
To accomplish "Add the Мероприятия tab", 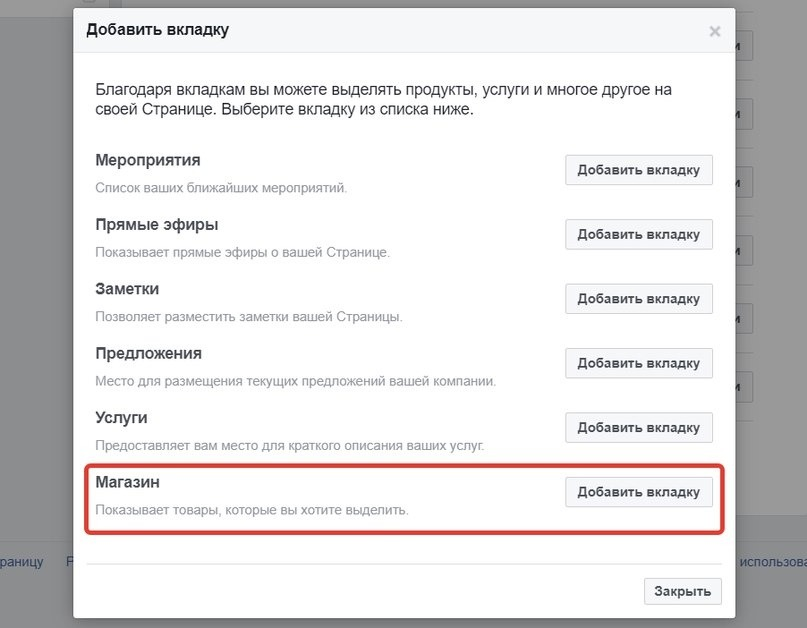I will (x=639, y=170).
